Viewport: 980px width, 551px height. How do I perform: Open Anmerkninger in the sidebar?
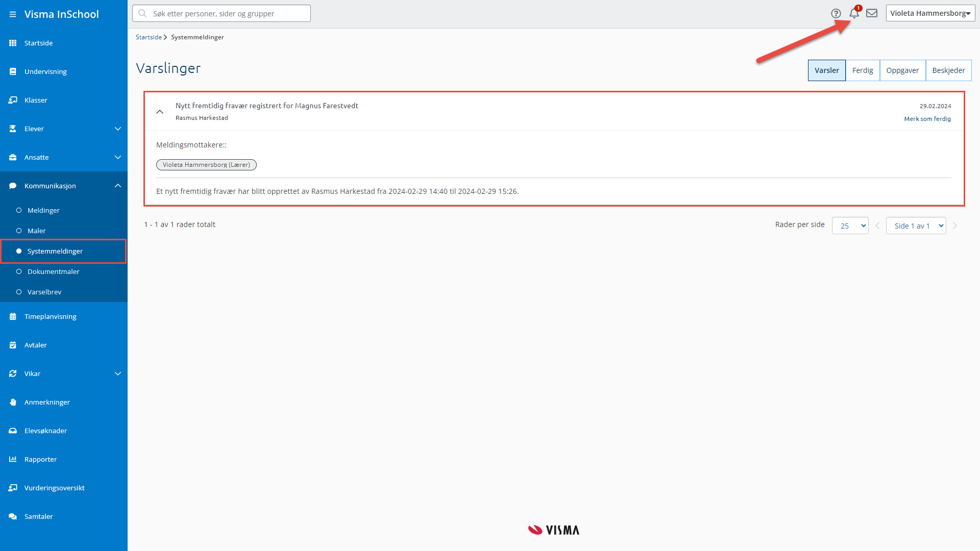click(x=64, y=402)
